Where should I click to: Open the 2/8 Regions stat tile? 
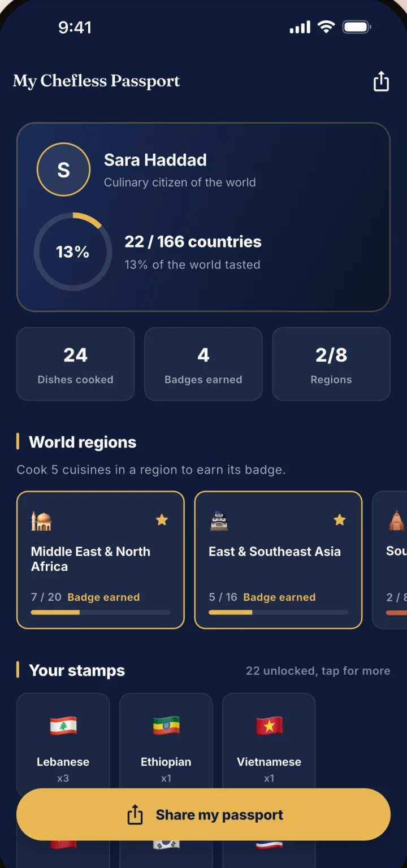click(331, 364)
